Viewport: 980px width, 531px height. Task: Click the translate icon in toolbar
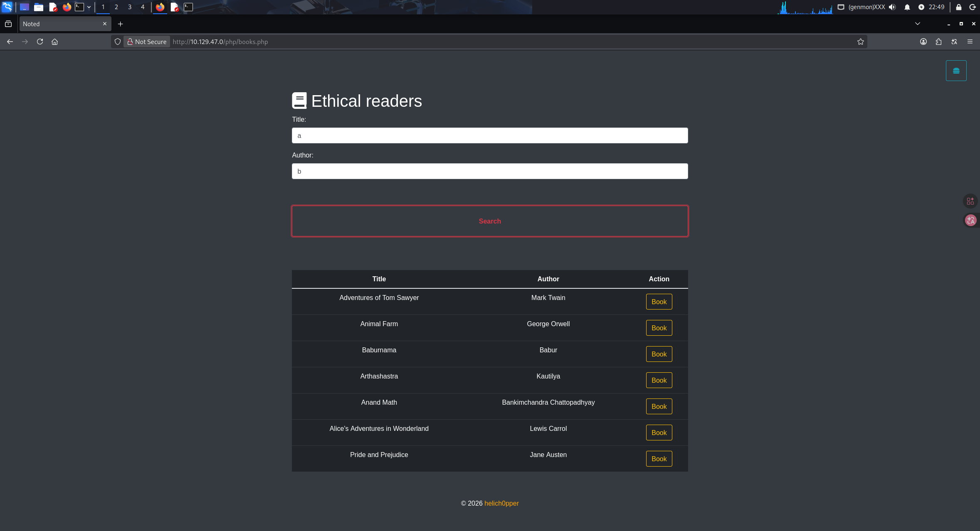954,42
